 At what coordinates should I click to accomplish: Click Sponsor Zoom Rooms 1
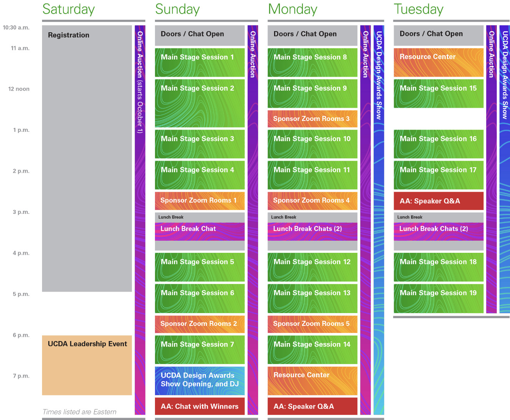point(200,201)
